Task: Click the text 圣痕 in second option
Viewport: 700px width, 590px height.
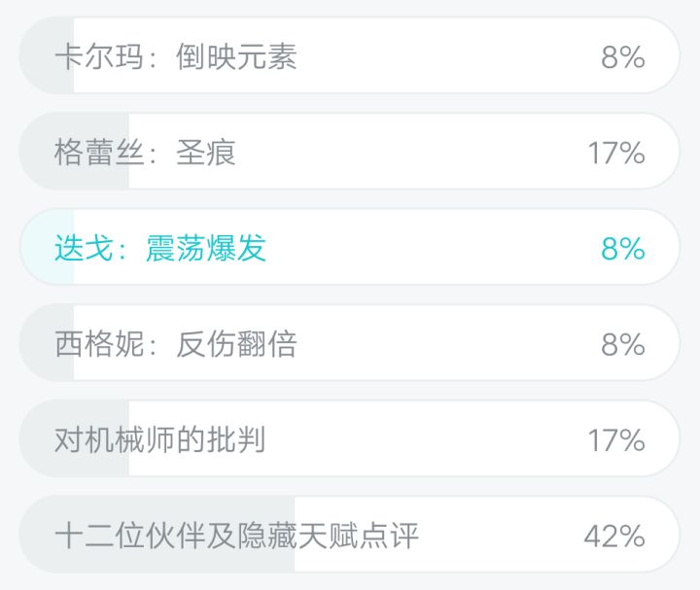Action: pyautogui.click(x=206, y=153)
